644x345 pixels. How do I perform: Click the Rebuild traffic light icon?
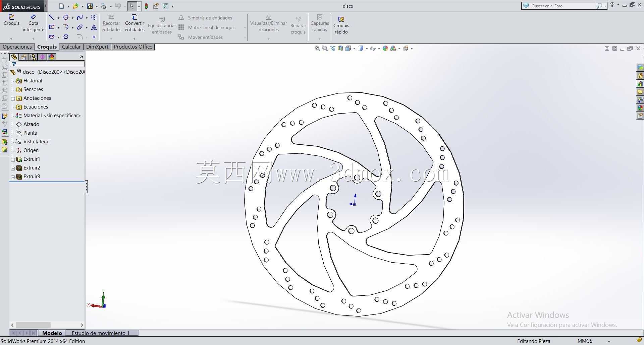tap(146, 6)
